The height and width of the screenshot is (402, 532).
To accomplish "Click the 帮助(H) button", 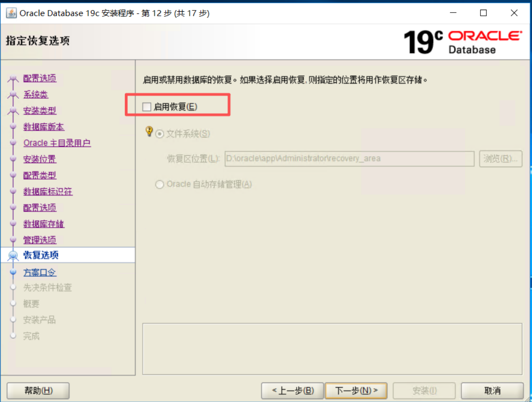I will coord(38,391).
